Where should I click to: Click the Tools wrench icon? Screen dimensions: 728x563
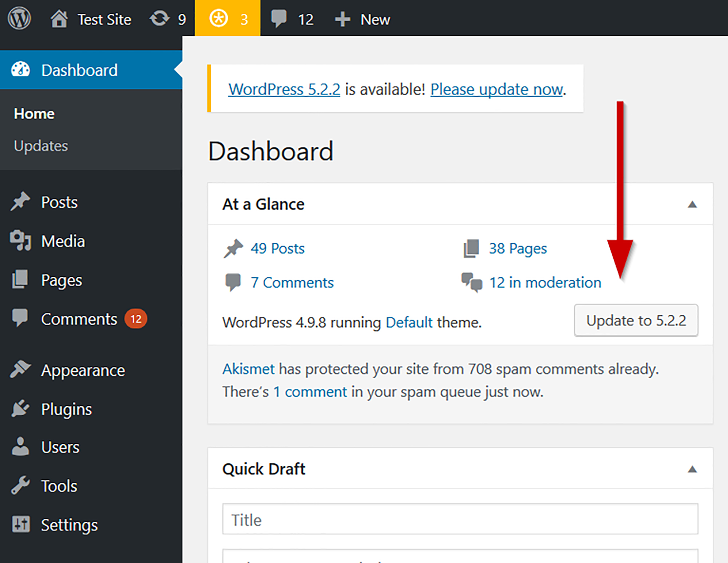[20, 485]
